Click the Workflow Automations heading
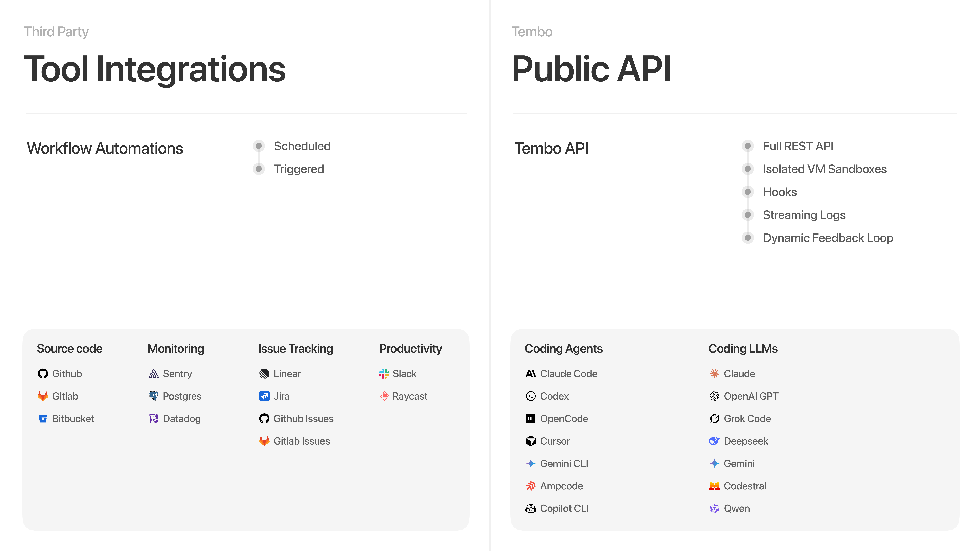Image resolution: width=980 pixels, height=551 pixels. 105,148
